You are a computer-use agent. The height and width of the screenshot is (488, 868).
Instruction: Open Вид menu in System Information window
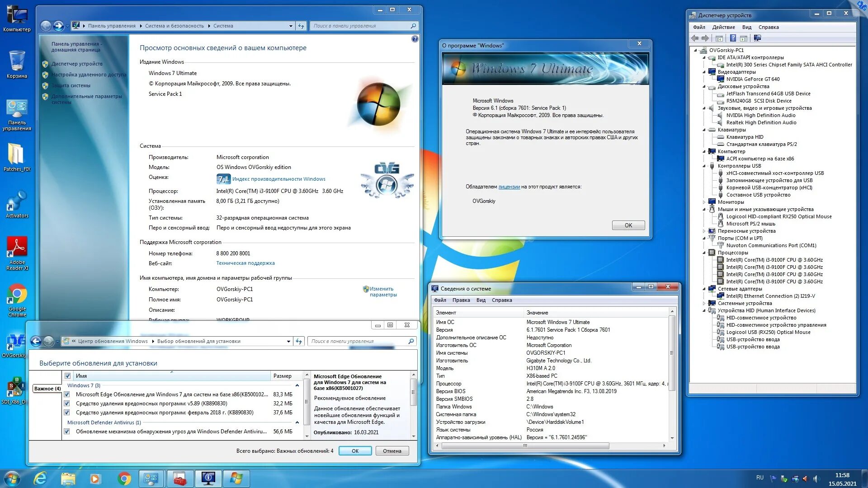pos(481,300)
